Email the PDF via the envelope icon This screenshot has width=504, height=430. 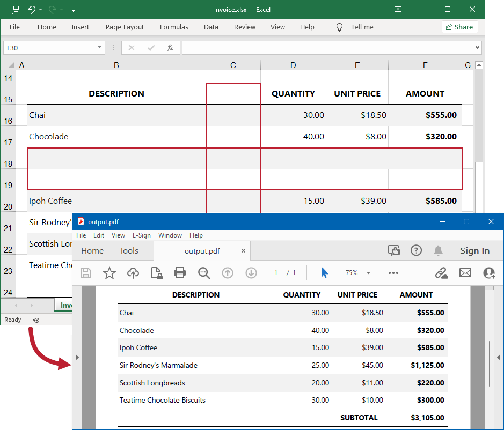[465, 273]
